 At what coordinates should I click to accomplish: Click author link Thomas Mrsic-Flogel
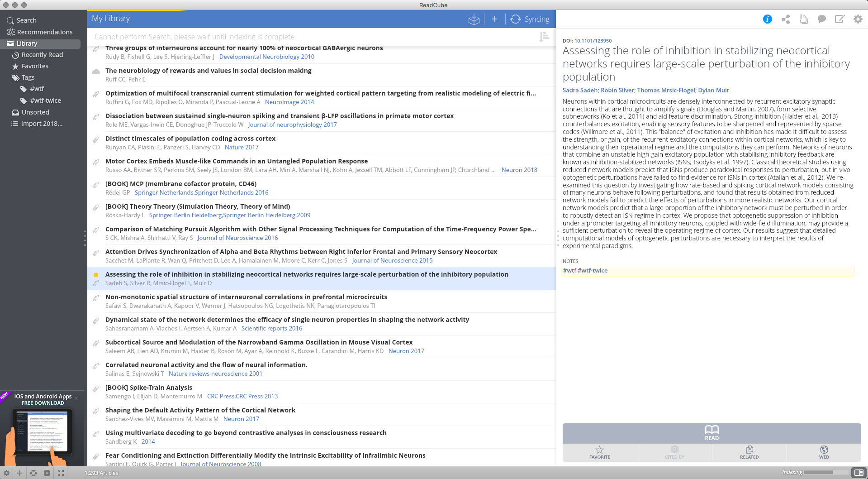click(x=666, y=90)
